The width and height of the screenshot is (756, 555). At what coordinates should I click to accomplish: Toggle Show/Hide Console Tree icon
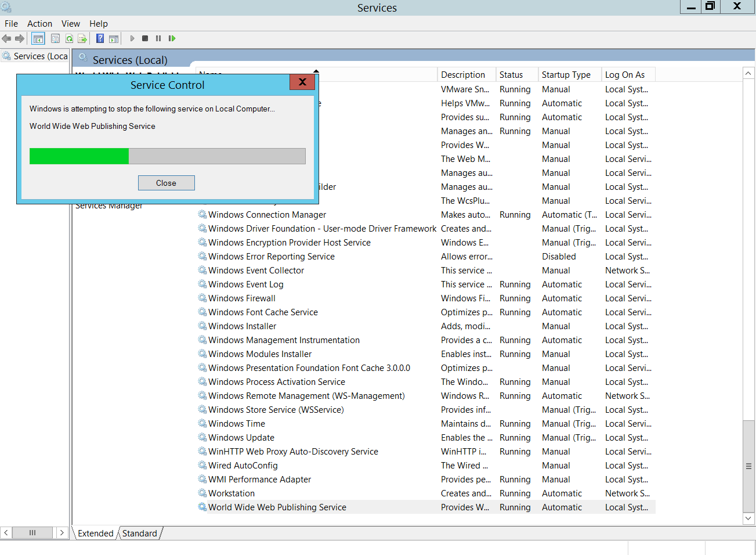click(38, 38)
